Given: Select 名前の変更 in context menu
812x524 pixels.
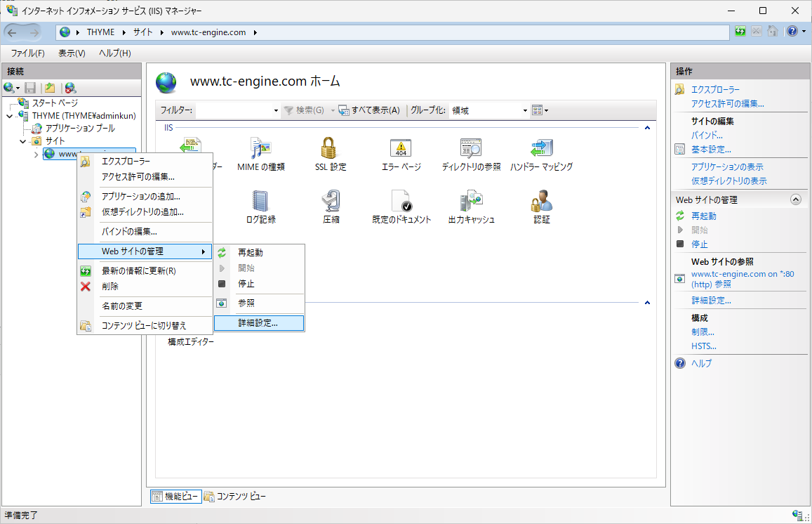Looking at the screenshot, I should pos(145,306).
